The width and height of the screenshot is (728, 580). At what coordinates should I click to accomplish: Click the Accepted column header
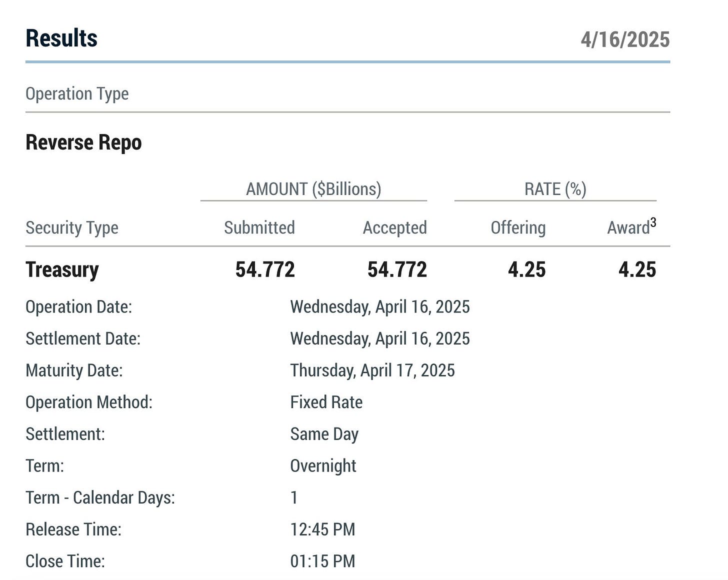(x=394, y=227)
